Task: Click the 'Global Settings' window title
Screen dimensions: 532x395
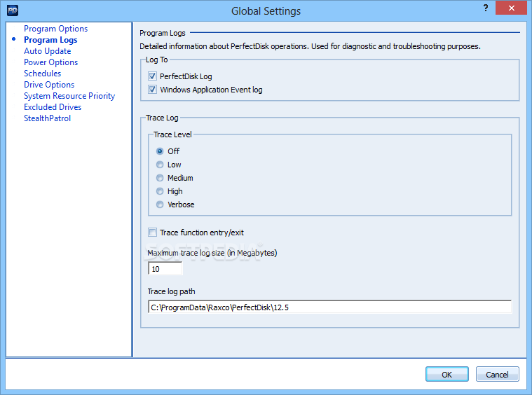Action: click(266, 11)
